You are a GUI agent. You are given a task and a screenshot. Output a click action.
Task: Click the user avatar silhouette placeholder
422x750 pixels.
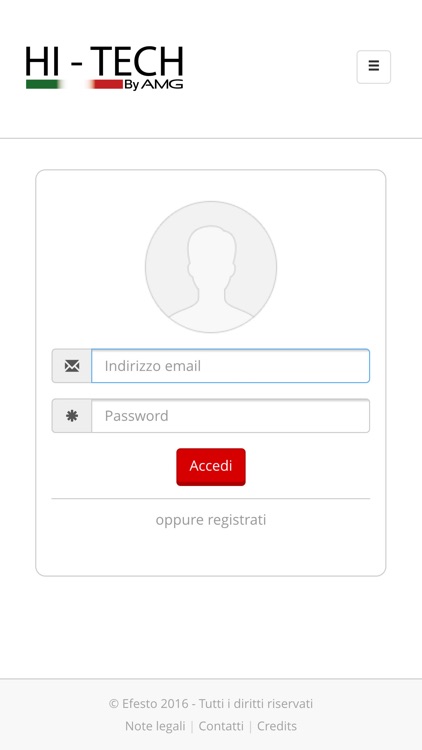tap(211, 266)
